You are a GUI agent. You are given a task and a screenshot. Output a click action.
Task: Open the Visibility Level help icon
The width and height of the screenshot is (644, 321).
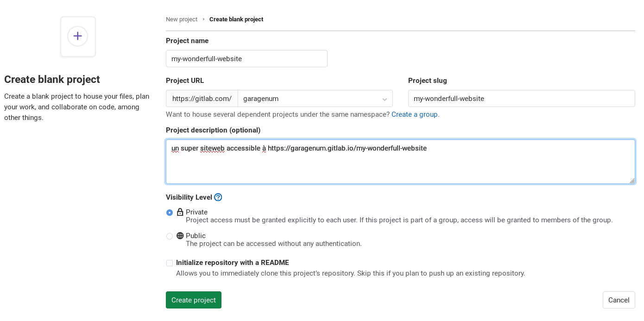218,197
